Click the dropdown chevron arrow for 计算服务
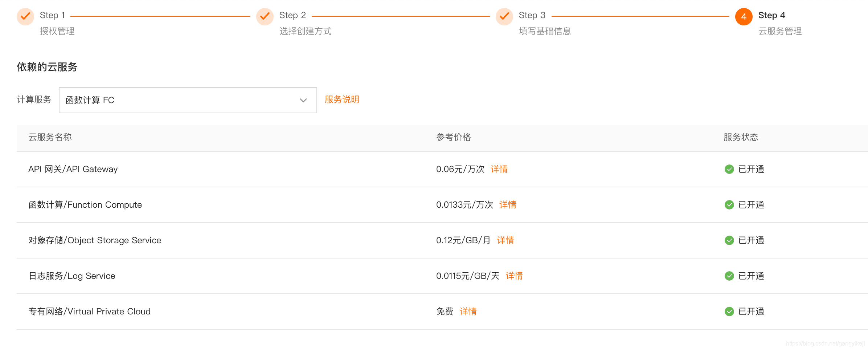The height and width of the screenshot is (350, 868). 303,100
